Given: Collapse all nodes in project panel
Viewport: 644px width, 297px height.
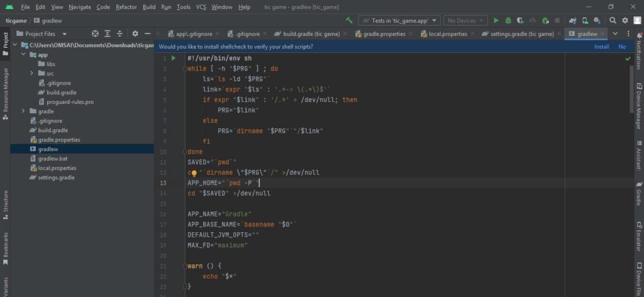Looking at the screenshot, I should pos(120,33).
